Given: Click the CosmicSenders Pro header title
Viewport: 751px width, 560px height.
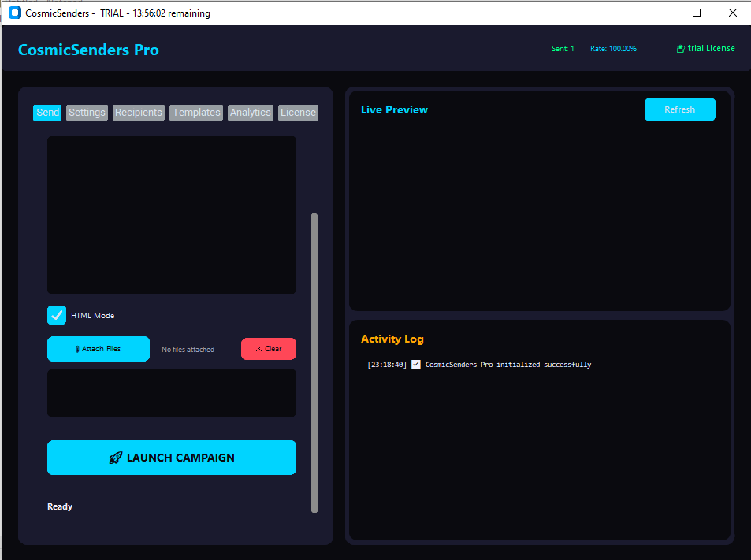Looking at the screenshot, I should [88, 50].
